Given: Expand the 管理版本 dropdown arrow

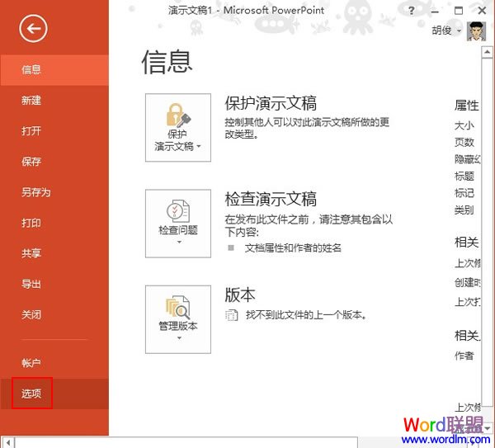Looking at the screenshot, I should tap(179, 338).
